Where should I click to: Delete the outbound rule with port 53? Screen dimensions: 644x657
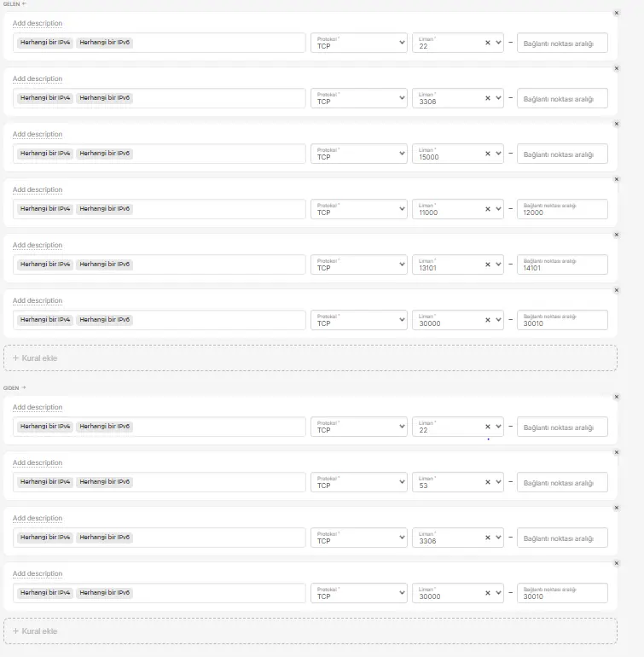(x=617, y=452)
